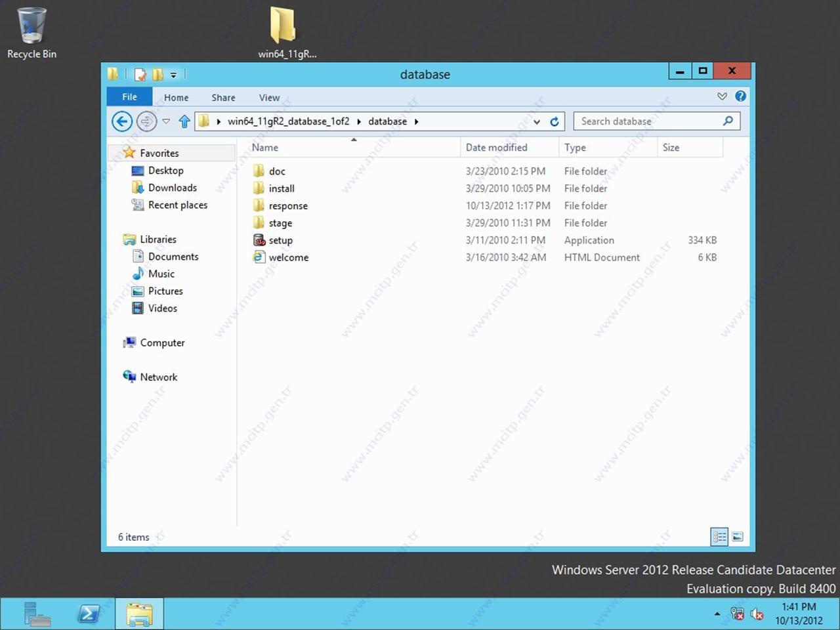Viewport: 840px width, 630px height.
Task: Click the network status tray icon
Action: coord(737,614)
